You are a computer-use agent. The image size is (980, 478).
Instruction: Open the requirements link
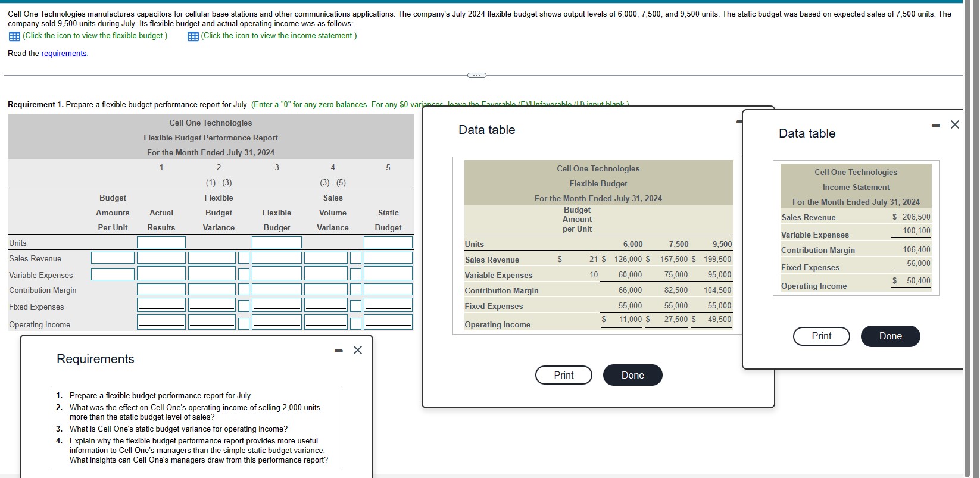64,54
